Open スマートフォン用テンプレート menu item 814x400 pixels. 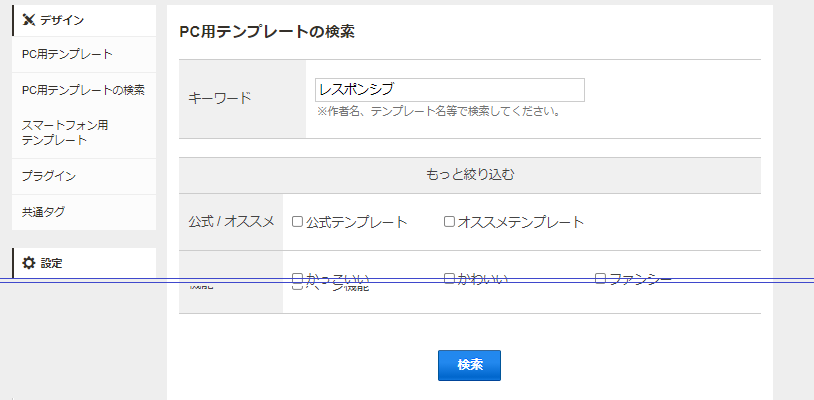coord(65,132)
